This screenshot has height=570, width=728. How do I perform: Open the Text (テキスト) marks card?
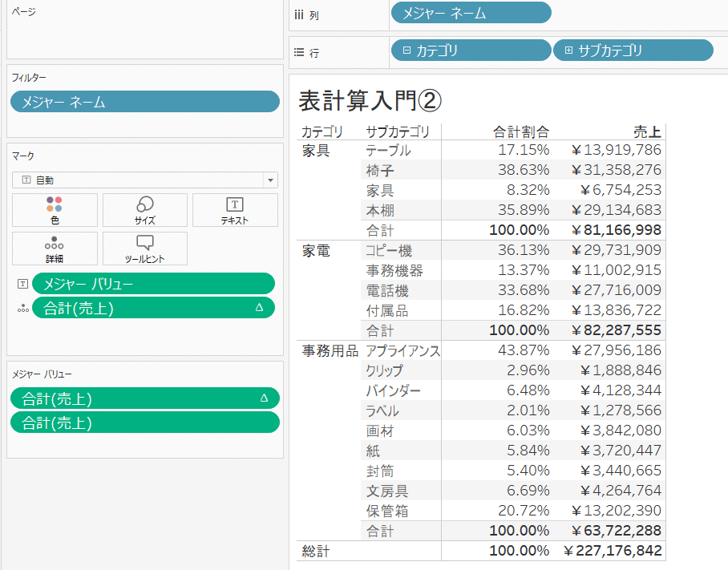[x=235, y=210]
